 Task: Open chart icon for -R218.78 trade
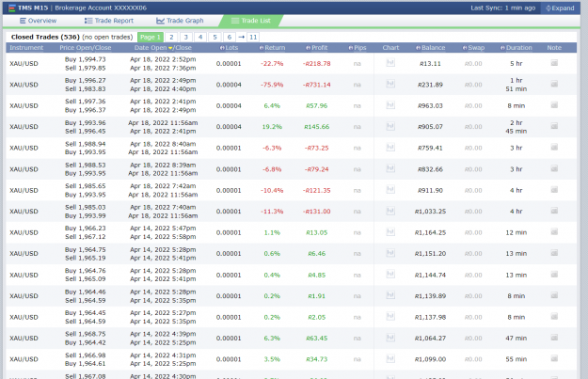tap(390, 63)
